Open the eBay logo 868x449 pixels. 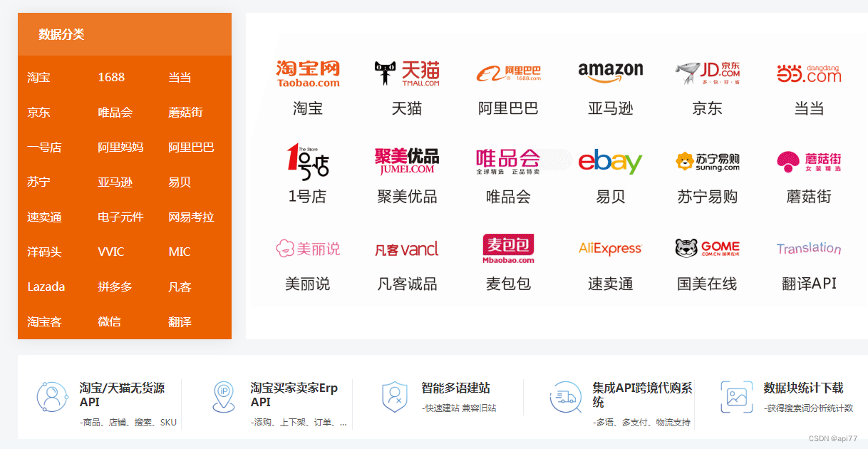point(610,162)
